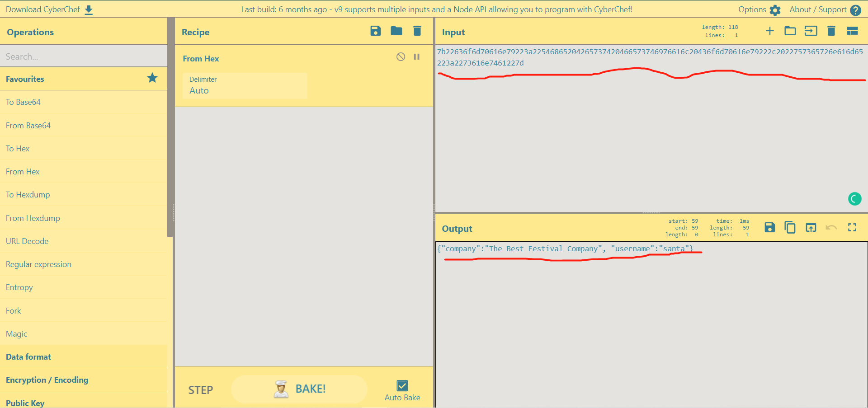Clear the recipe with trash icon
The height and width of the screenshot is (408, 868).
pyautogui.click(x=417, y=31)
